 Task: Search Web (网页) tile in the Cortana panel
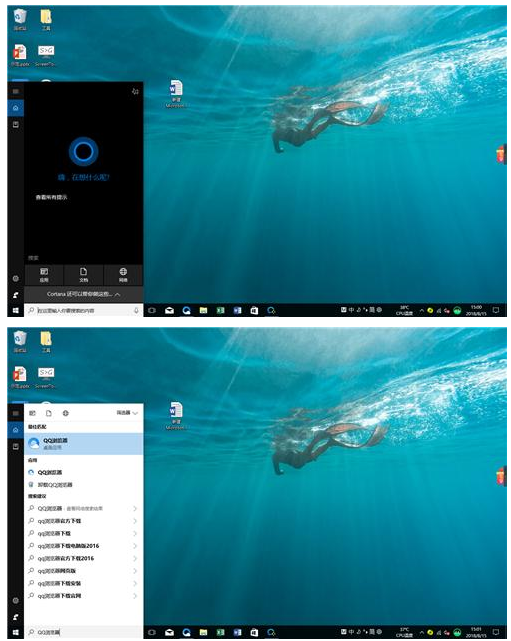(x=123, y=275)
